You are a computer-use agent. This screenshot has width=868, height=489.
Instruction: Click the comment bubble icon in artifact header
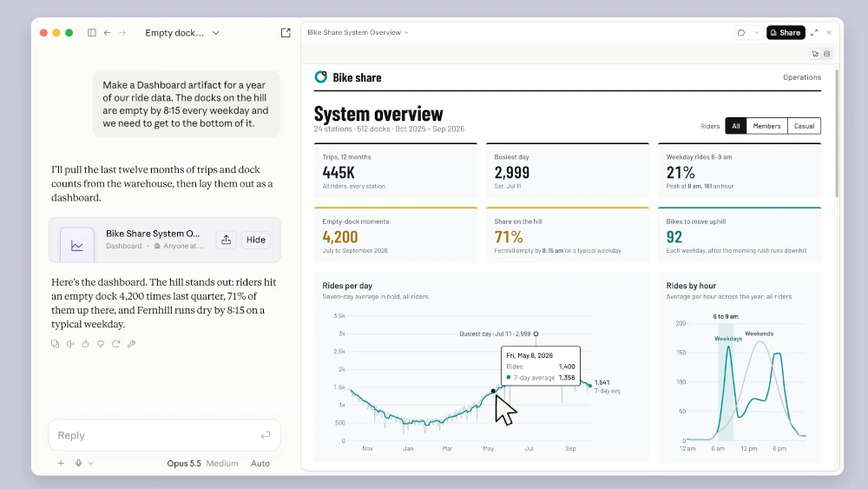click(741, 33)
